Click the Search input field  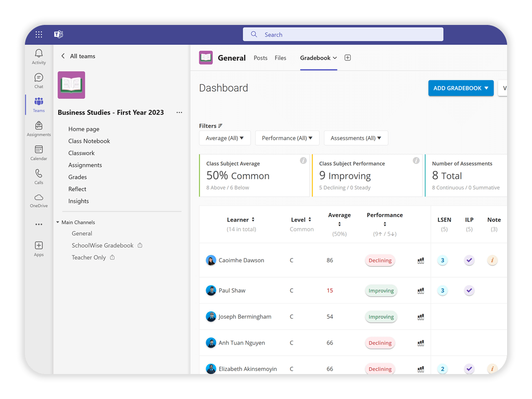343,34
